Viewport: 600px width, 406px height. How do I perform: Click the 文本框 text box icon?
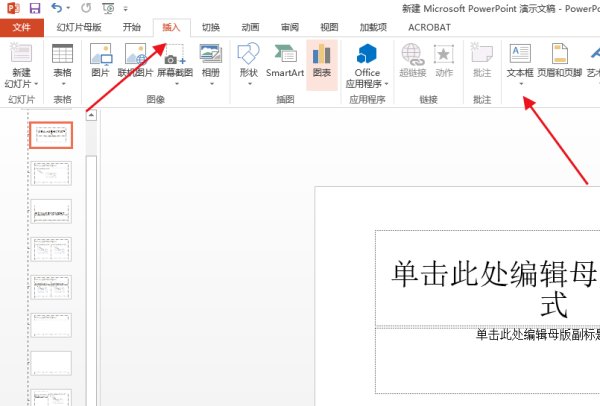[520, 54]
